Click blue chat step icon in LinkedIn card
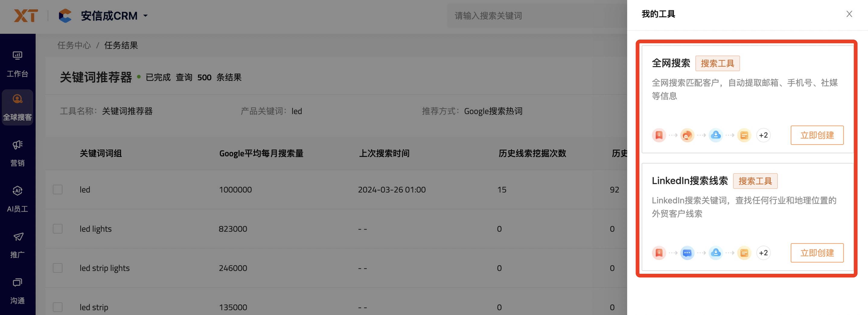The width and height of the screenshot is (868, 315). click(687, 253)
